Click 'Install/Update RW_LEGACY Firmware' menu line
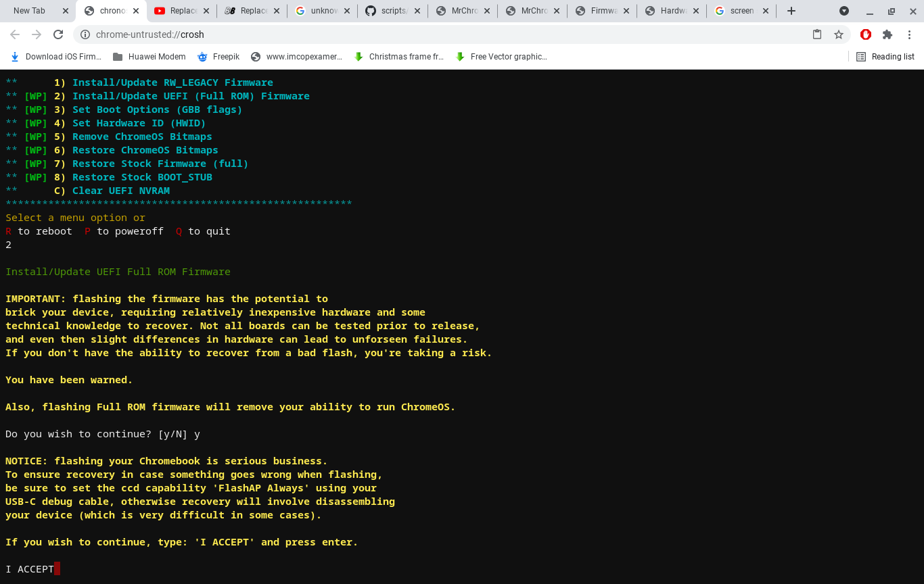The image size is (924, 584). pos(172,82)
